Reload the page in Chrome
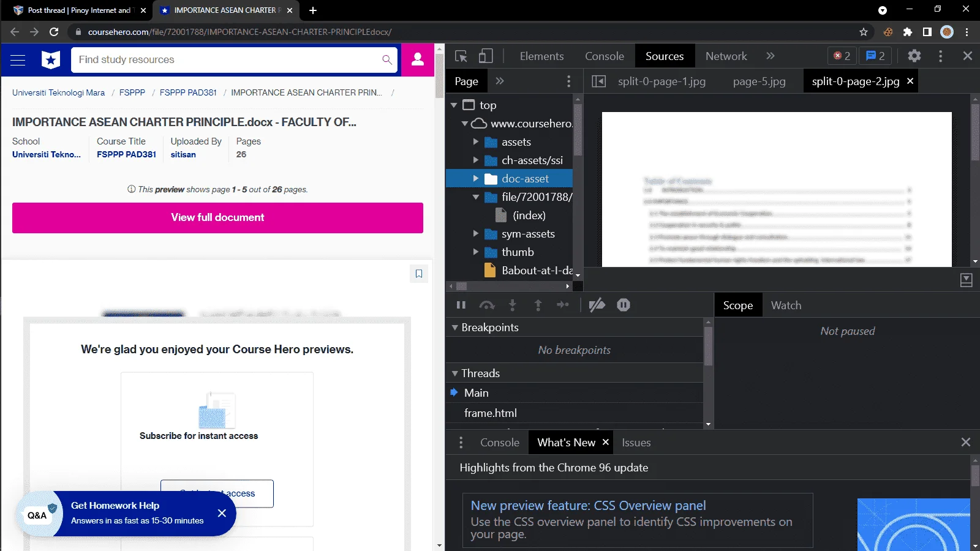Viewport: 980px width, 551px height. (54, 32)
